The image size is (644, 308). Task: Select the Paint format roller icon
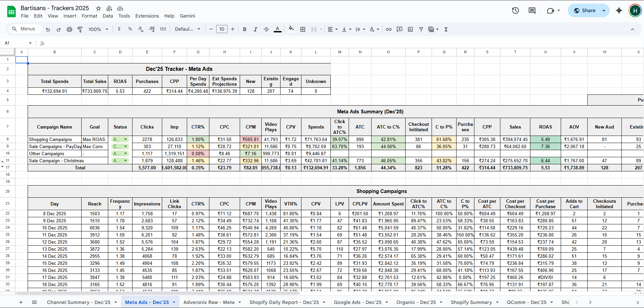(80, 29)
